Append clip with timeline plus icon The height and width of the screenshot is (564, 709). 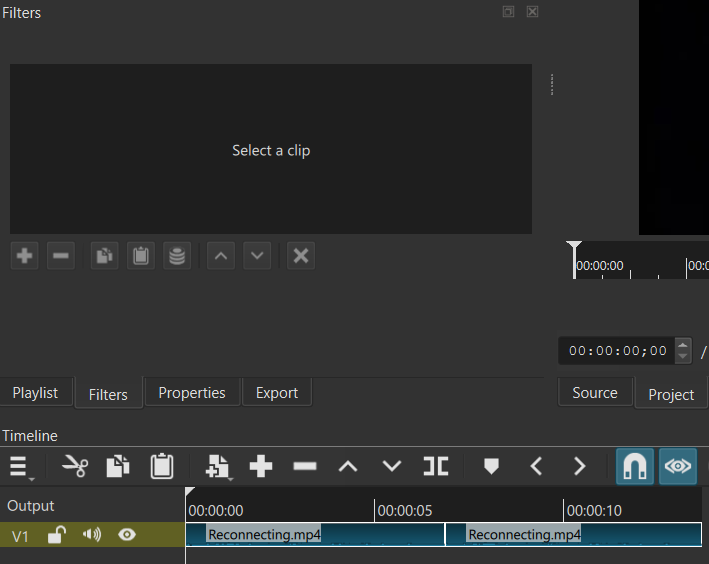click(x=261, y=466)
